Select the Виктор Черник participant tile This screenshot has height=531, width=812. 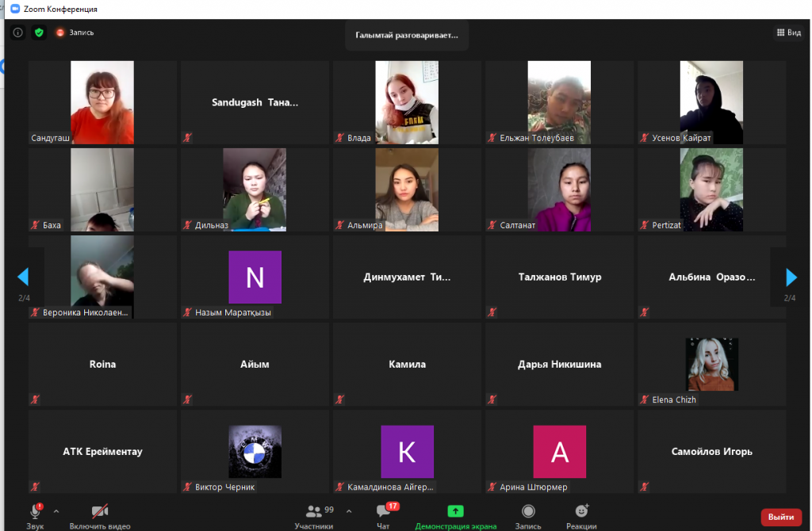coord(255,452)
